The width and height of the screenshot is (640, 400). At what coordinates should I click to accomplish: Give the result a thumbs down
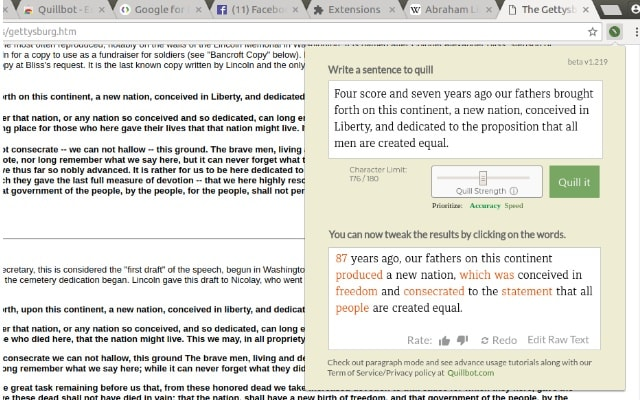click(462, 340)
